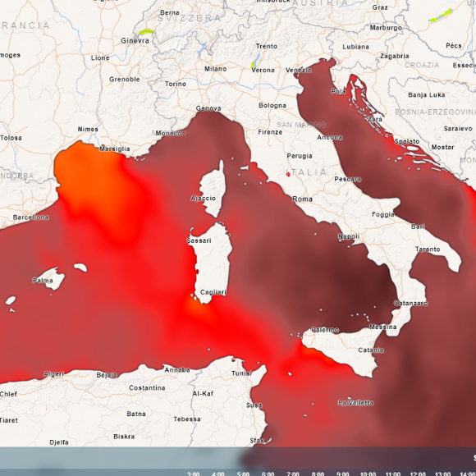Viewport: 476px width, 476px height.
Task: Click the Firenze city label
Action: pos(270,132)
